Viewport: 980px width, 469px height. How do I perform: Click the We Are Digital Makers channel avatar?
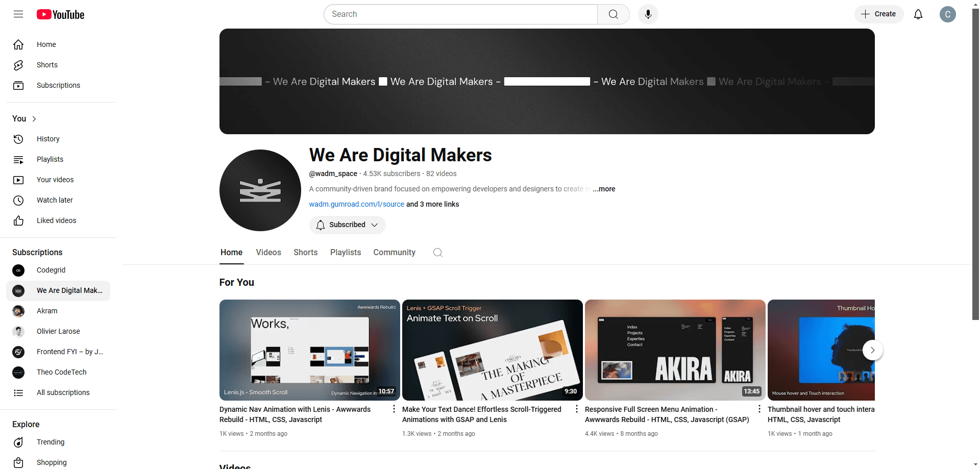(260, 190)
